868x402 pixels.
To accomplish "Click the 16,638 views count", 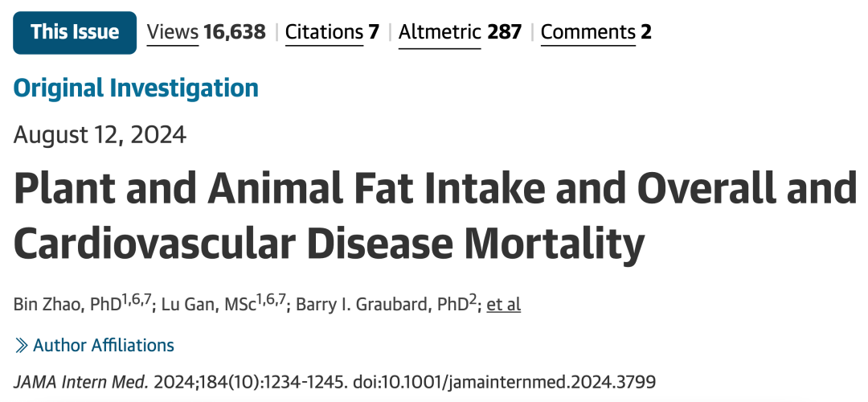I will pos(235,32).
